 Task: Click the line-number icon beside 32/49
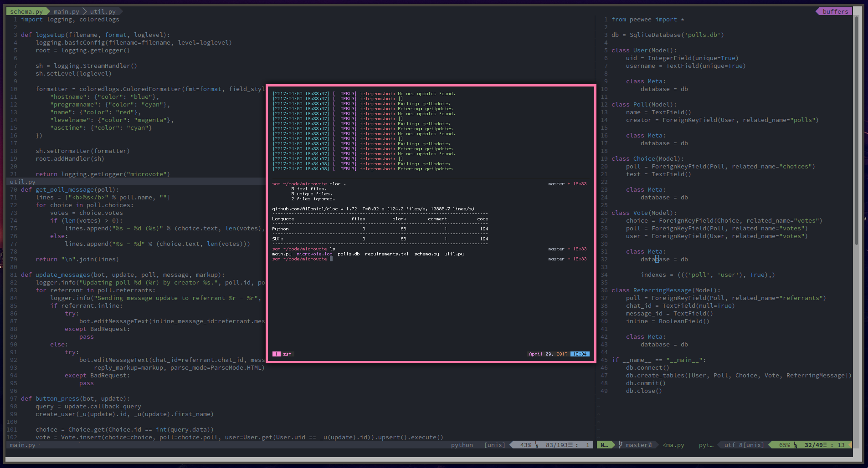pyautogui.click(x=796, y=445)
